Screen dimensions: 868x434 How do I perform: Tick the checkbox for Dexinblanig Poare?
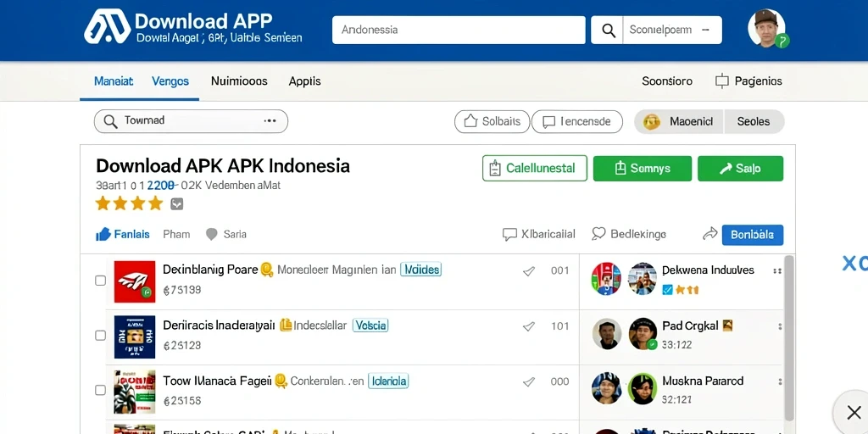pos(100,281)
